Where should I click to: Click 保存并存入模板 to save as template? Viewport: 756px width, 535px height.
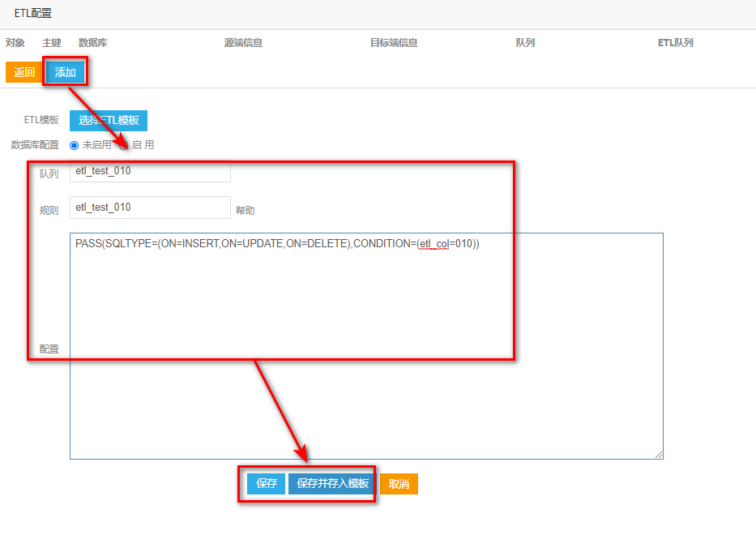tap(332, 484)
